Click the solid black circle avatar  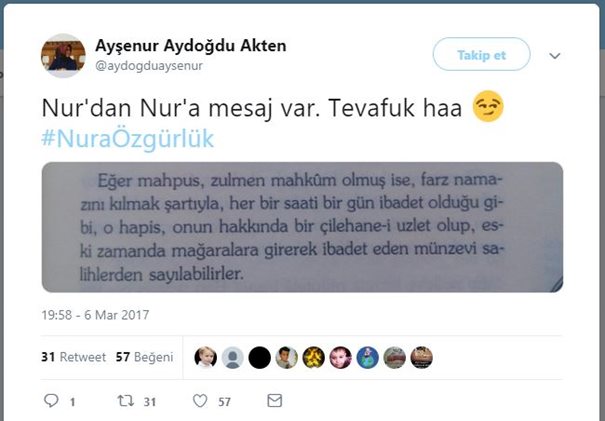(259, 357)
